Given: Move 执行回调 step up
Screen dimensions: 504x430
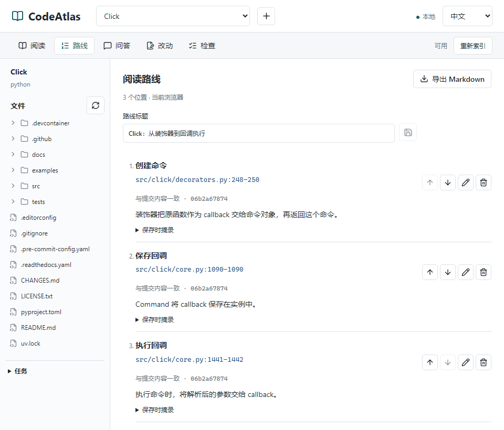Looking at the screenshot, I should pos(430,362).
